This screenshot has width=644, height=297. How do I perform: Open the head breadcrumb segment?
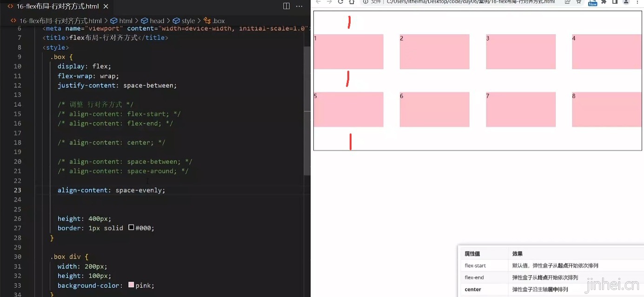pos(153,21)
